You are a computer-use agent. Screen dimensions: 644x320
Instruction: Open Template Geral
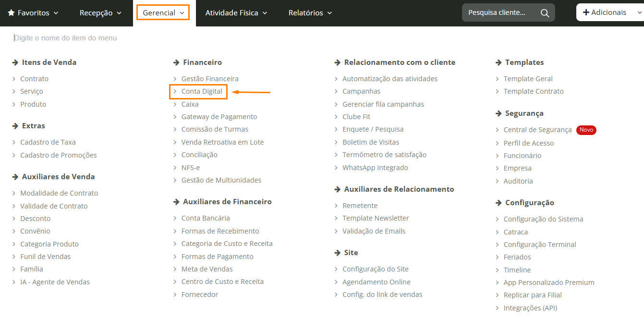click(x=528, y=79)
